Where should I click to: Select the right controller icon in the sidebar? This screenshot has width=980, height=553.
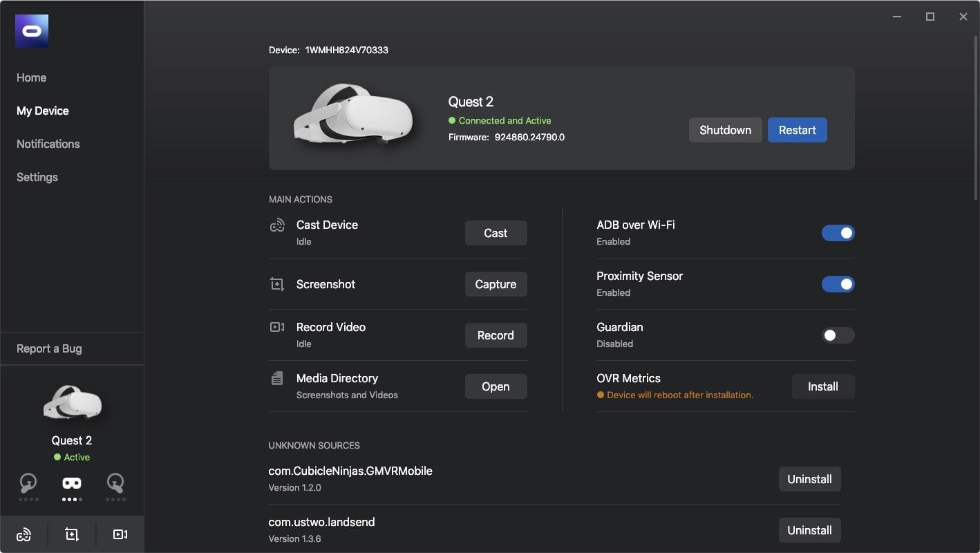tap(115, 482)
